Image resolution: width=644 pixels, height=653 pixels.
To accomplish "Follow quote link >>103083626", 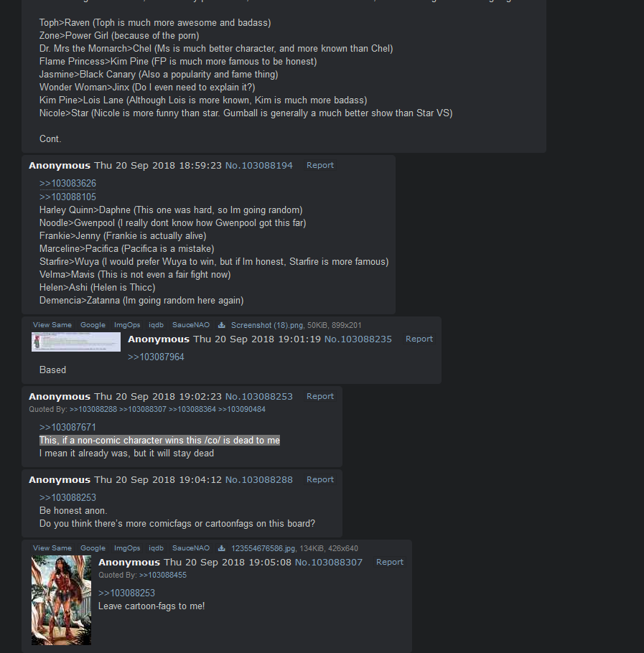I will click(x=67, y=183).
